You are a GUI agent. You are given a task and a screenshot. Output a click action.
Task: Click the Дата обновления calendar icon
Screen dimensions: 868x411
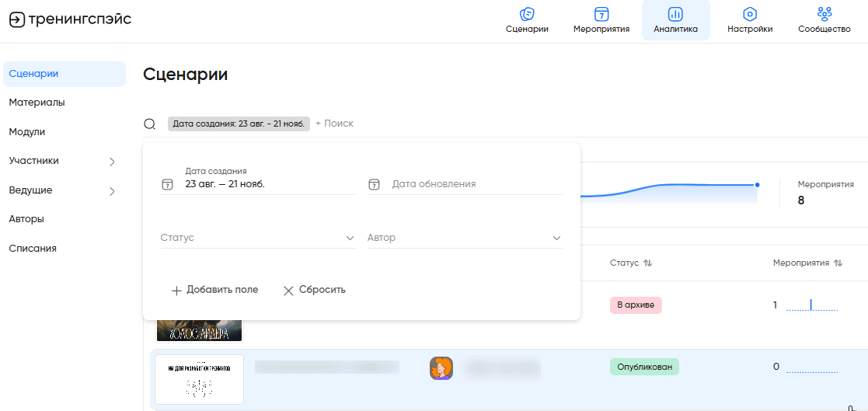[x=375, y=185]
